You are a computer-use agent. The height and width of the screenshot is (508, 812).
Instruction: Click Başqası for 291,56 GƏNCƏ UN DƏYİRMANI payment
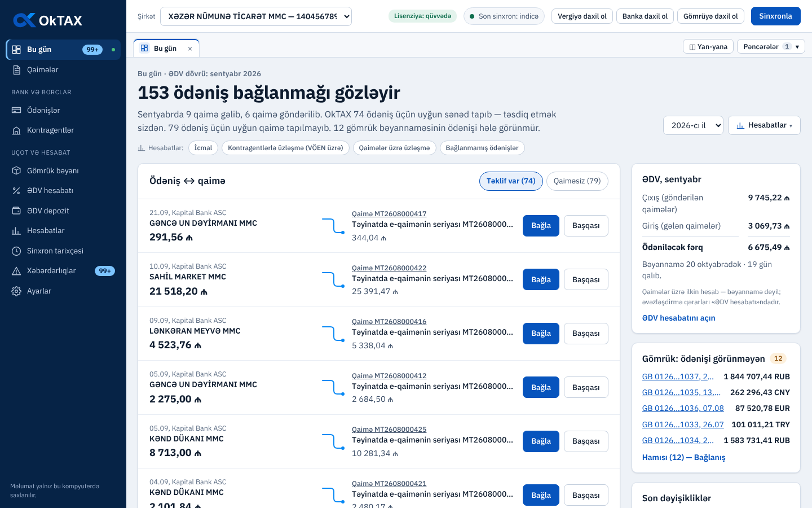[586, 226]
